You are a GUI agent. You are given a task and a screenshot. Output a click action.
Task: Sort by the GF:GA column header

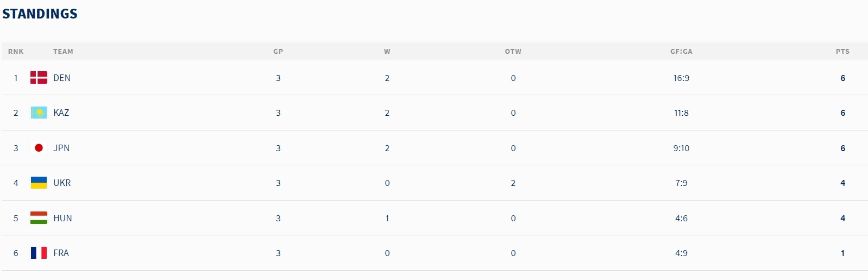click(x=681, y=52)
